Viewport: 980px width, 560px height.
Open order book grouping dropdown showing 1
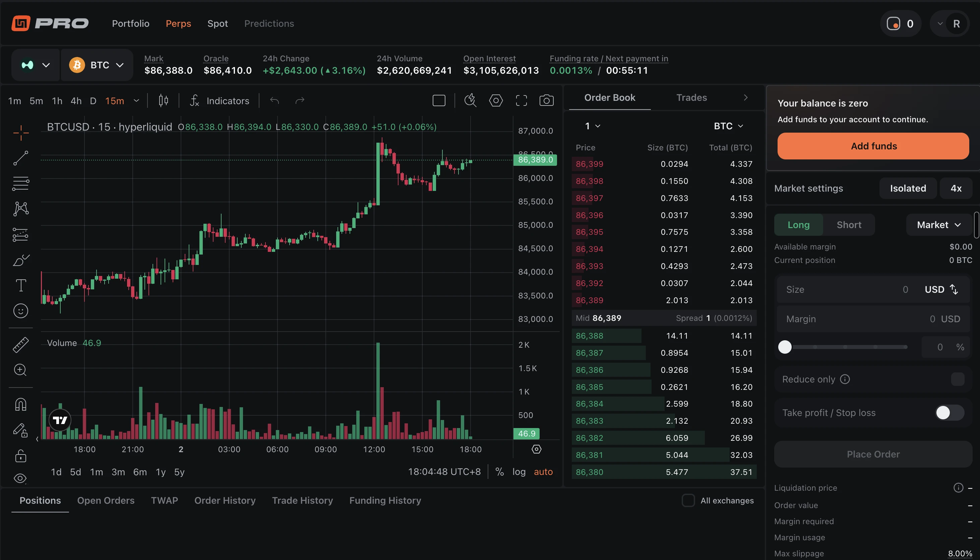click(593, 126)
